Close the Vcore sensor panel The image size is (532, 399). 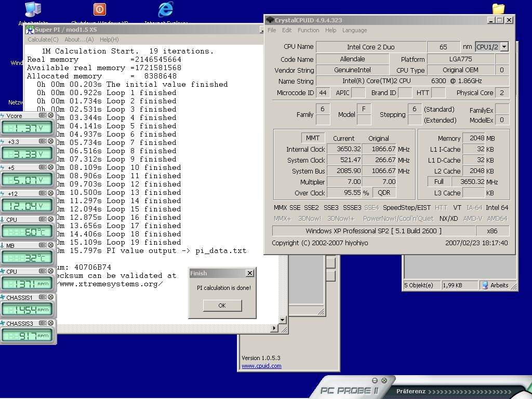click(50, 115)
